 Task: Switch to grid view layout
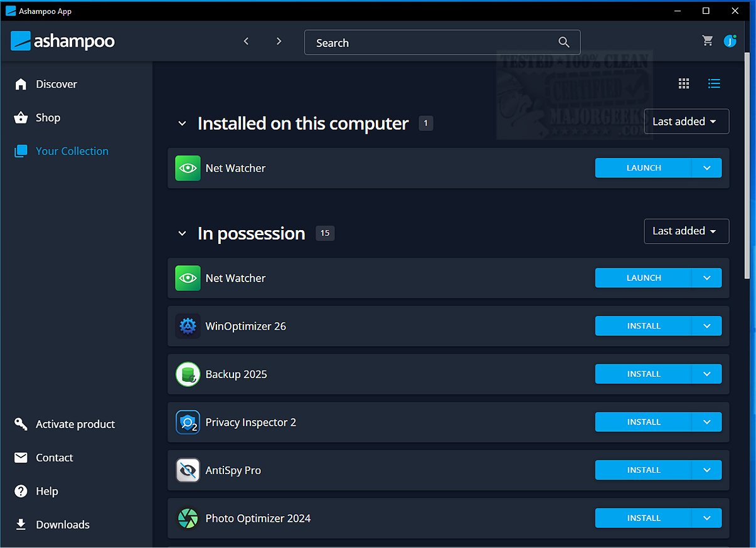tap(684, 83)
